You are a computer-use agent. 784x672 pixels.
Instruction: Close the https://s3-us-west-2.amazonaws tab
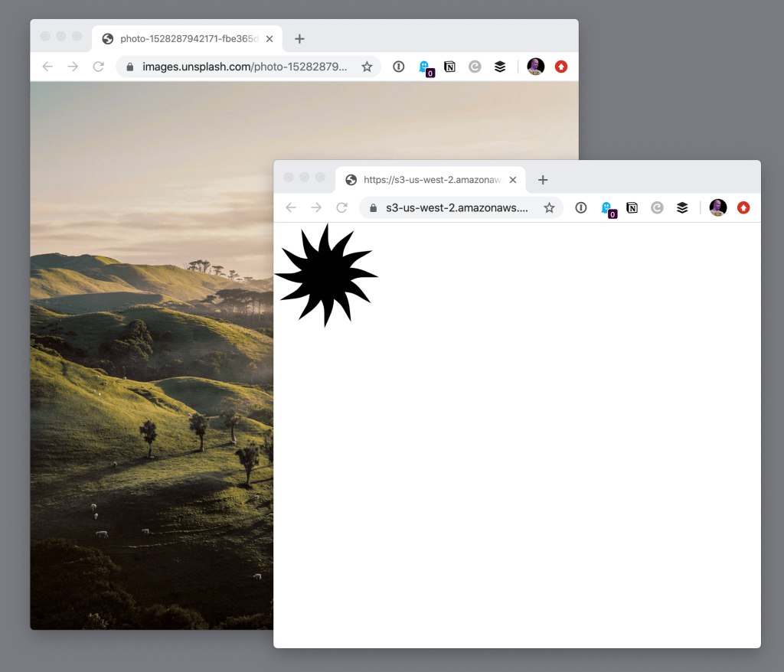click(513, 180)
